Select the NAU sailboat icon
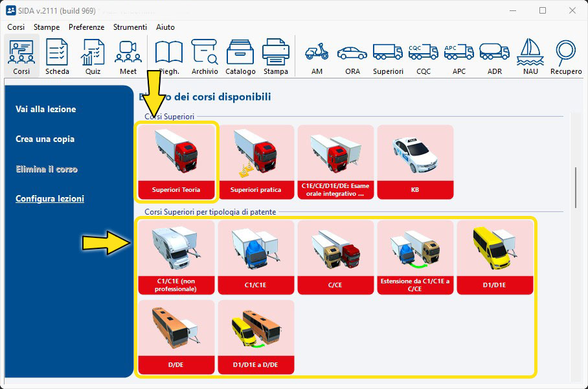The image size is (588, 389). (x=530, y=56)
